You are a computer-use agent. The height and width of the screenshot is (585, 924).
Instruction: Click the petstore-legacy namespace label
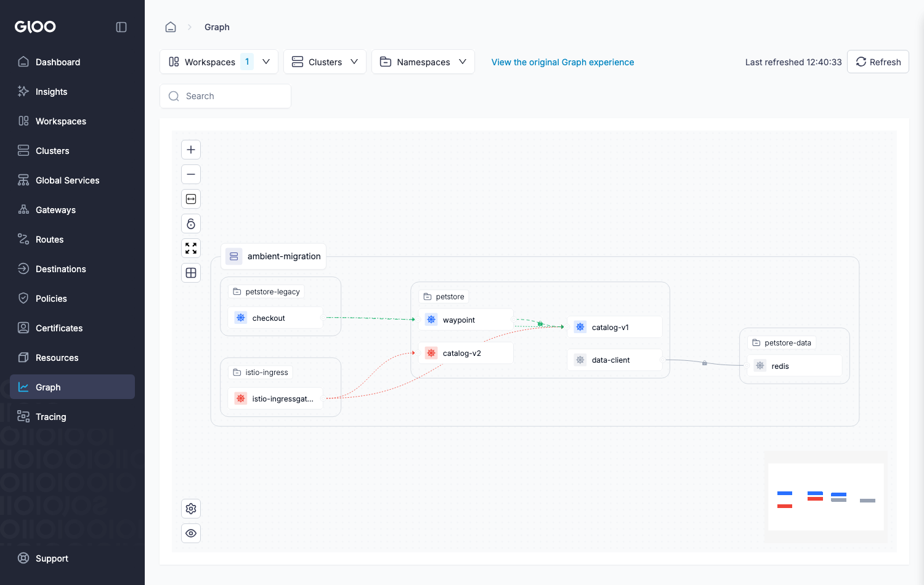tap(267, 292)
